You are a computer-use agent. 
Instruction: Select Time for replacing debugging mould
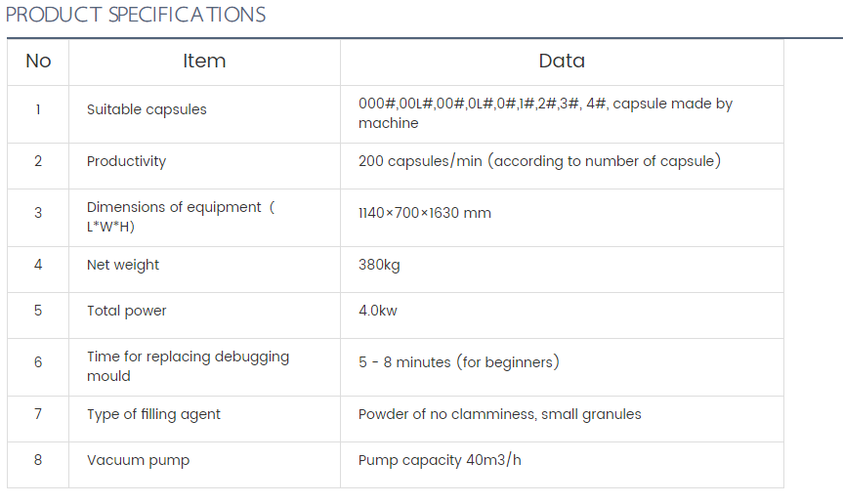click(188, 366)
